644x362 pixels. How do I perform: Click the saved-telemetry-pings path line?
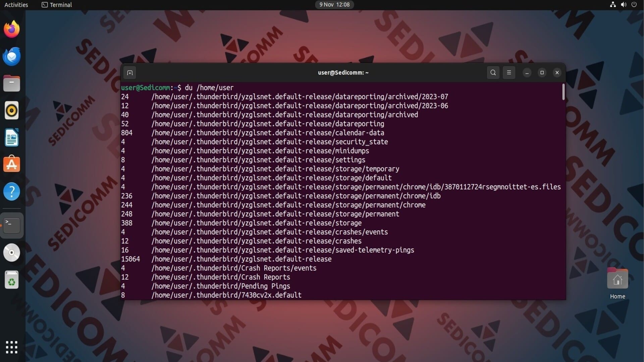(x=283, y=251)
